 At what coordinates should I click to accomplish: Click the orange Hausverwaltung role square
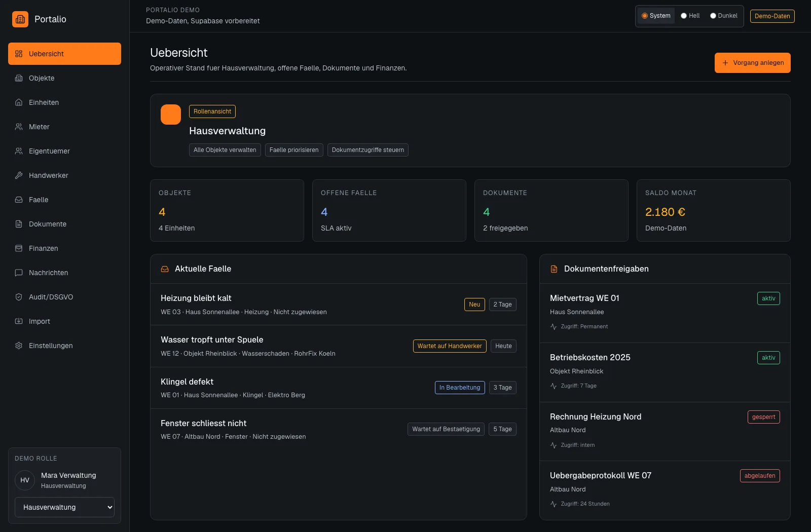point(171,115)
